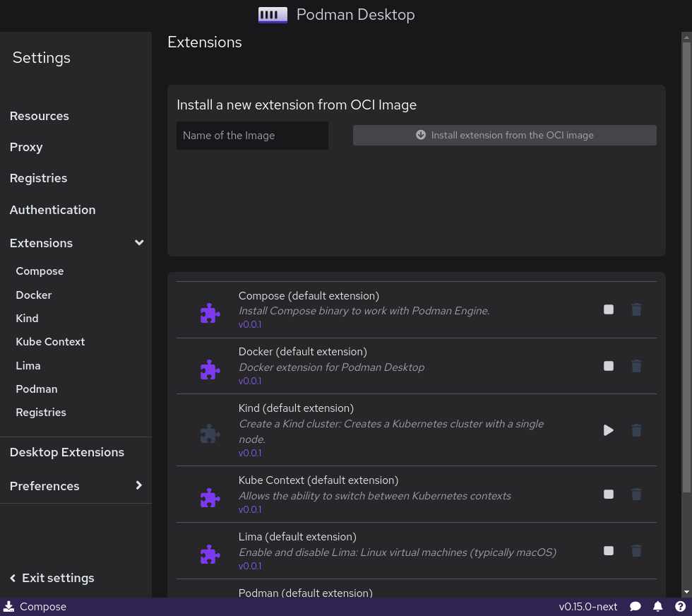692x616 pixels.
Task: Stop the Kube Context extension
Action: (608, 494)
